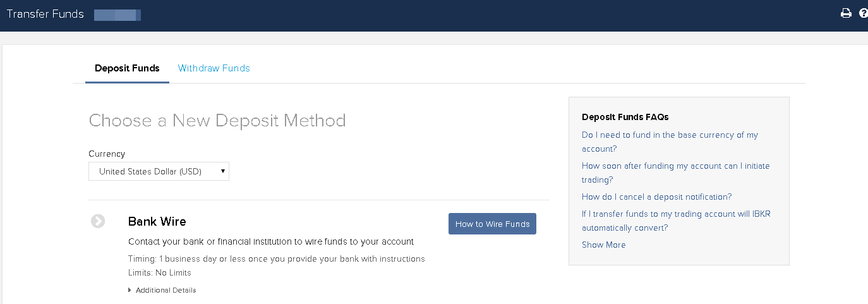
Task: Open the Currency dropdown showing USD
Action: [x=159, y=171]
